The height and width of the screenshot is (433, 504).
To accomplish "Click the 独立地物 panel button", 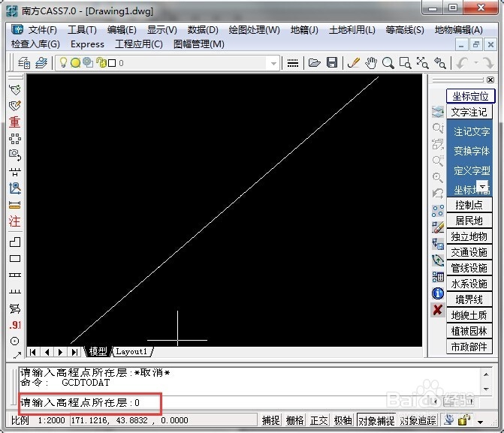I will pos(469,236).
